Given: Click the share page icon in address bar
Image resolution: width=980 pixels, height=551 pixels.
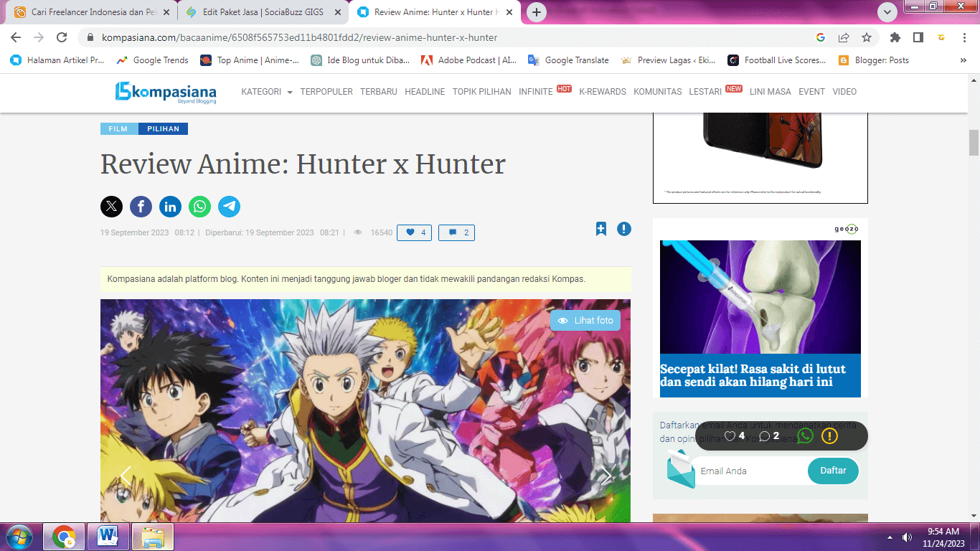Looking at the screenshot, I should (x=844, y=37).
